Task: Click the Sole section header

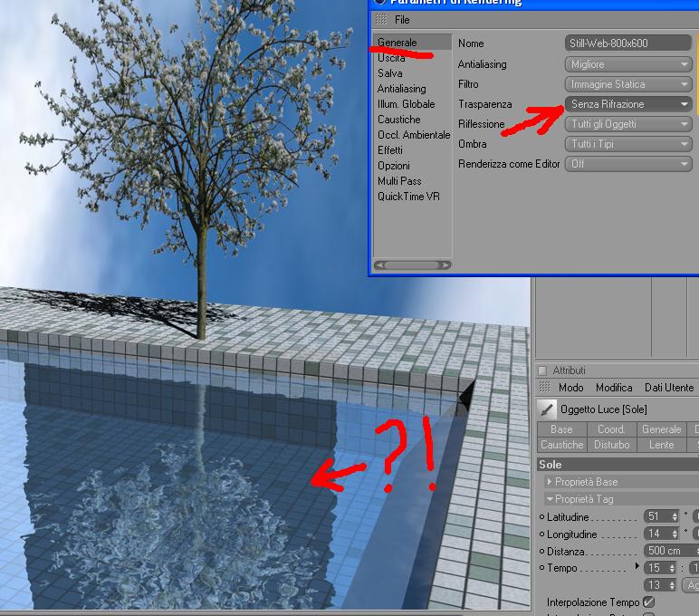Action: [618, 465]
